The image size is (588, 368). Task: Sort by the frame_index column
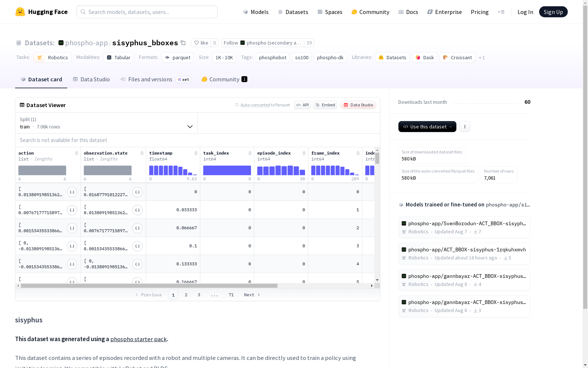click(358, 153)
